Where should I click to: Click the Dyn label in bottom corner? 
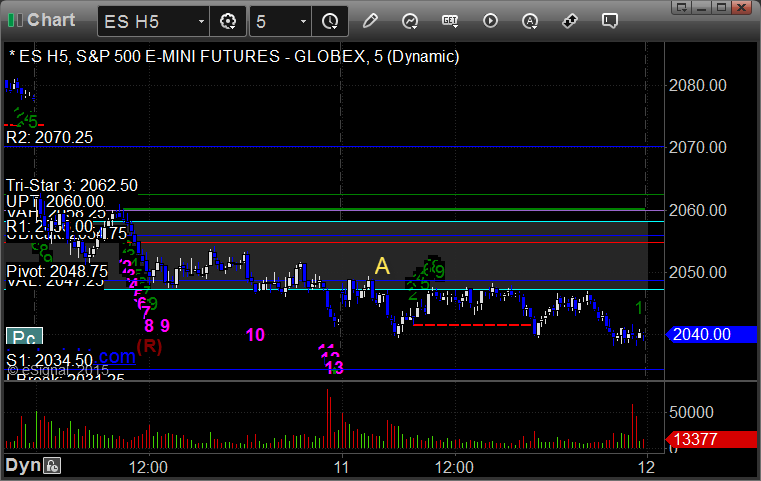pyautogui.click(x=23, y=465)
